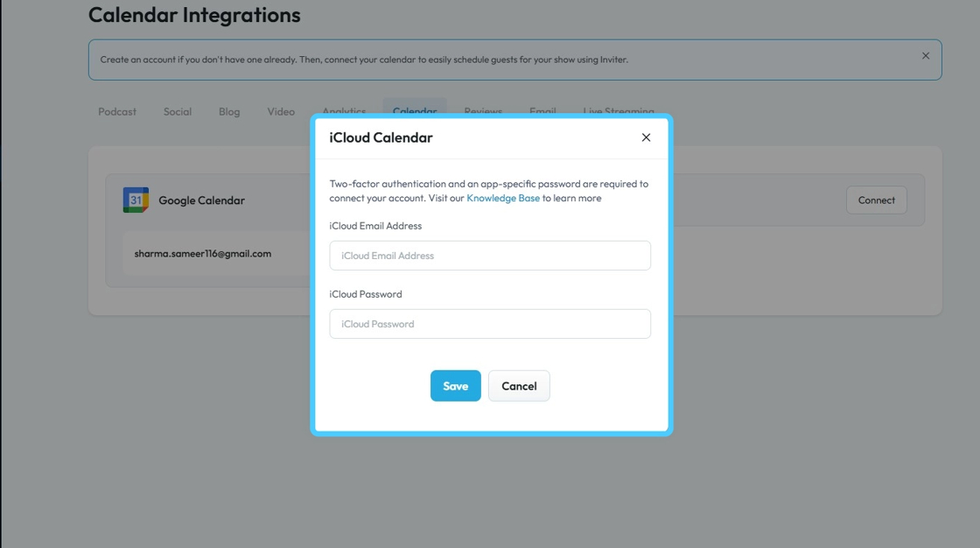Switch to the Podcast tab
The width and height of the screenshot is (980, 548).
117,112
